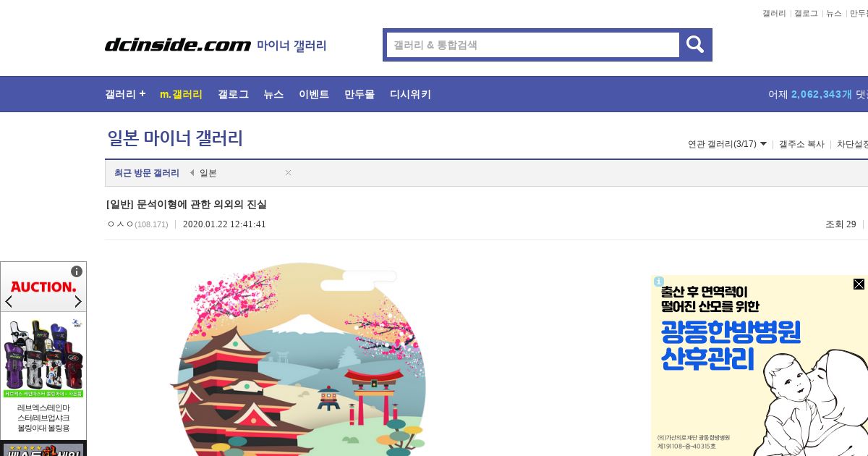The height and width of the screenshot is (456, 868).
Task: Select 뉴스 in the navigation bar
Action: 273,94
